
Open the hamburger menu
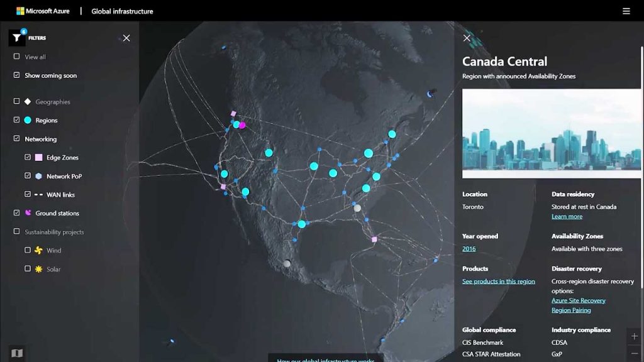click(x=626, y=11)
